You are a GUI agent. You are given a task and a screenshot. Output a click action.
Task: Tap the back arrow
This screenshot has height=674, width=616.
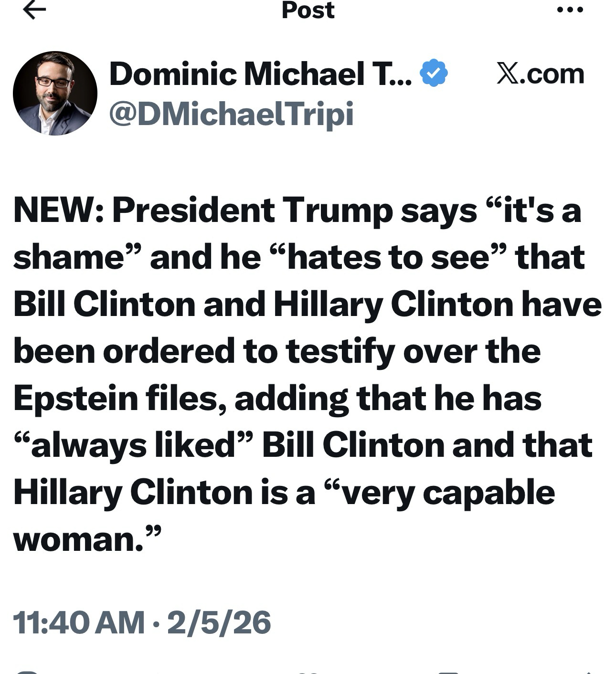(x=34, y=10)
